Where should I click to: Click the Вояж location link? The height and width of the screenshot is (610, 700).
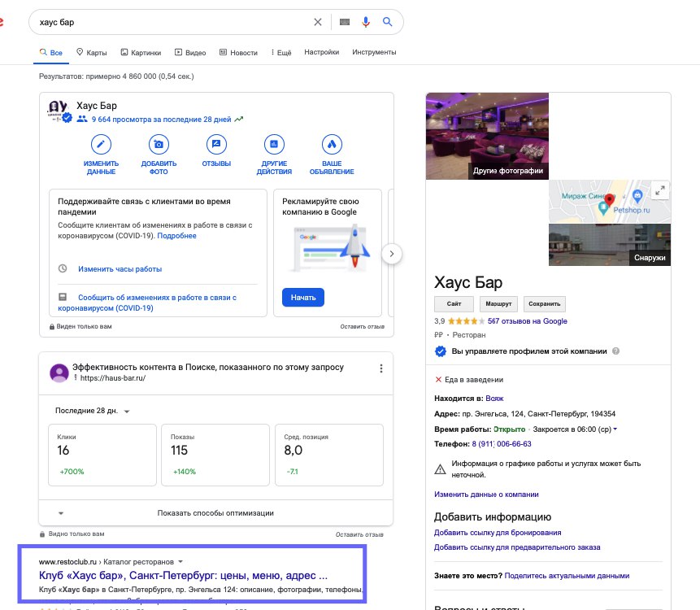[x=494, y=399]
